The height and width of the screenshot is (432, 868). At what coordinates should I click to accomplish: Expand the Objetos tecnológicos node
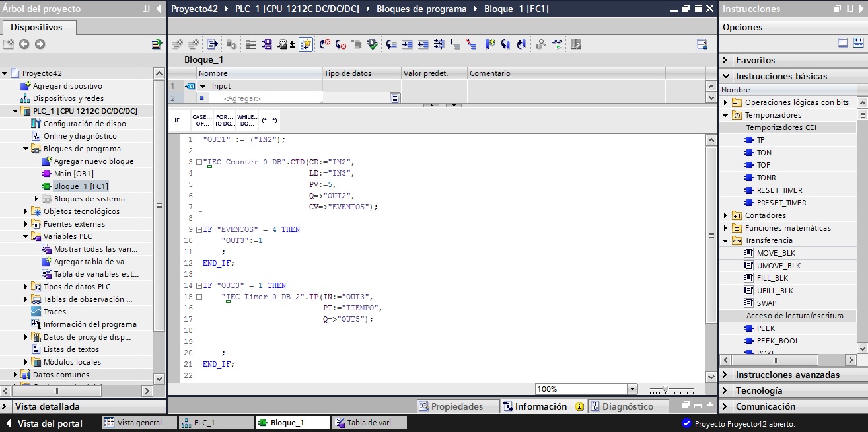26,211
